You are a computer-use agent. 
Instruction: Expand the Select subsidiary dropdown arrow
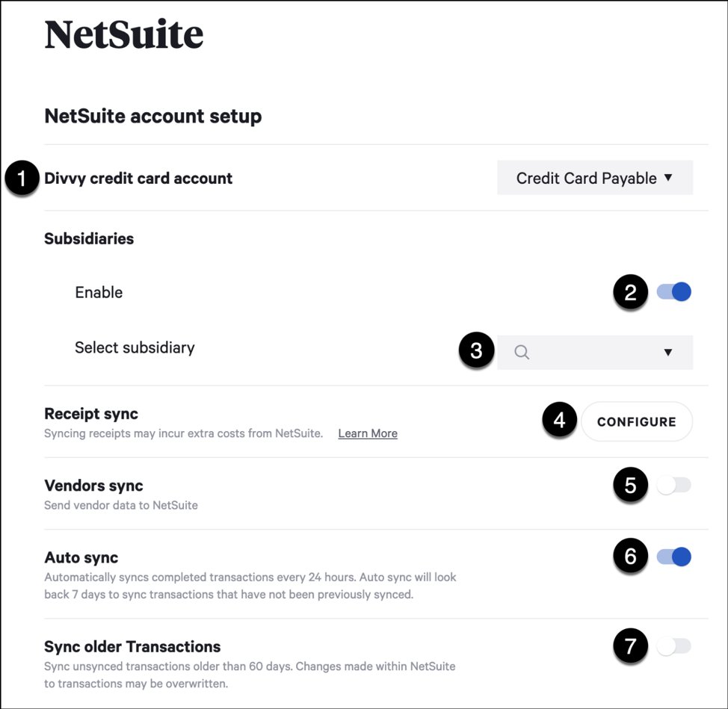coord(668,353)
